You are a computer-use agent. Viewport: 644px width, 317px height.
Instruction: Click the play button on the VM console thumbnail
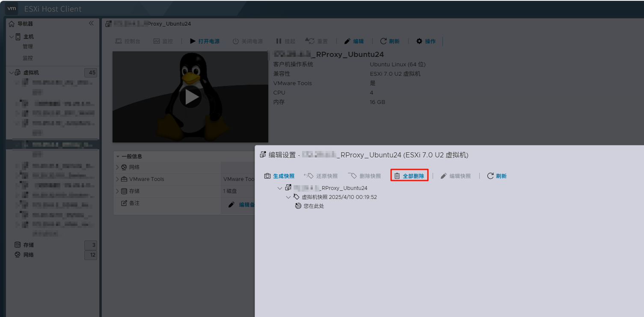click(190, 97)
